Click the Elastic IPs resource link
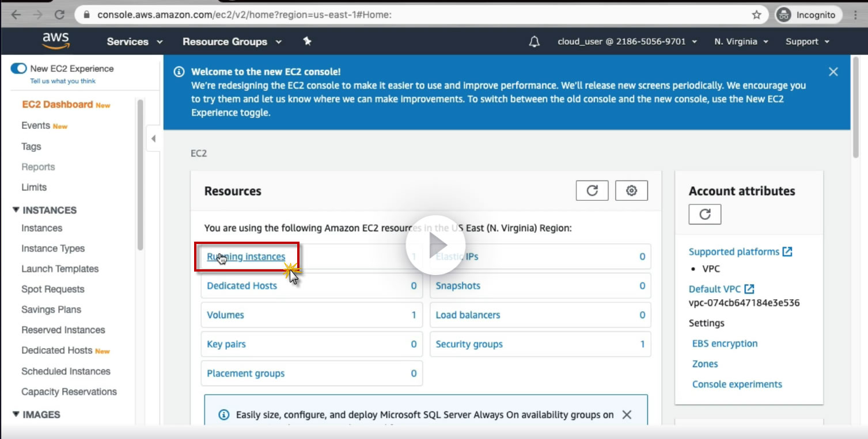 [457, 257]
